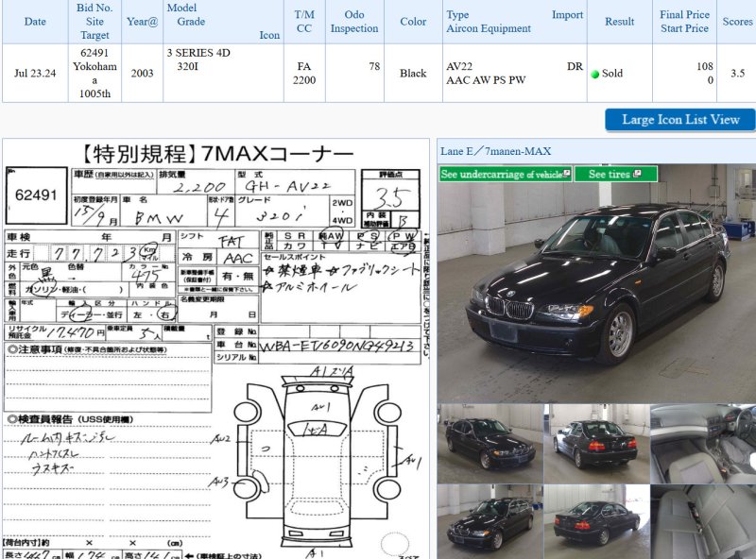Click the 2003 year cell
Viewport: 756px width, 559px height.
coord(143,74)
